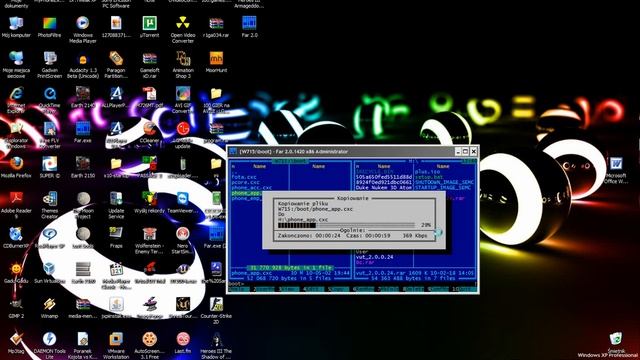Select pcore.cxc in Far left panel

coord(246,182)
